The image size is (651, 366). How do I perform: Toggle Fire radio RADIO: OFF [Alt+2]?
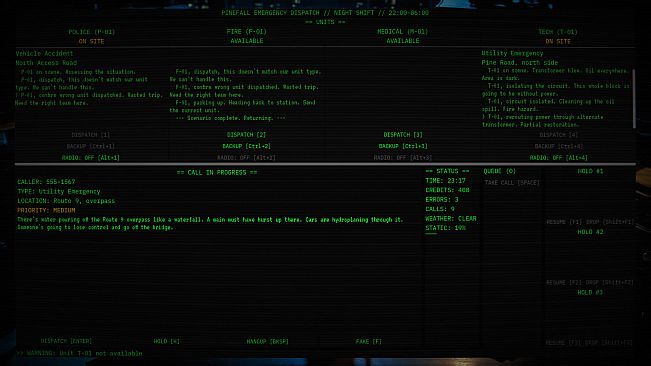246,158
